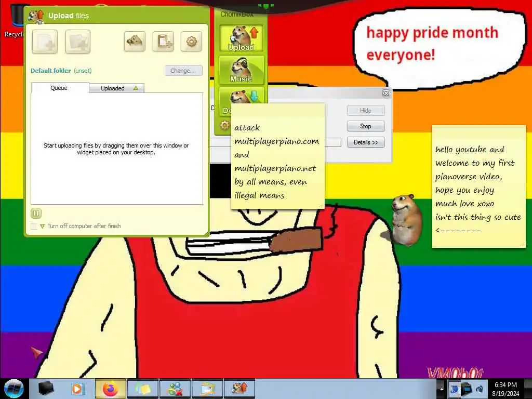Click the Upload files title bar icon
This screenshot has width=532, height=399.
36,16
